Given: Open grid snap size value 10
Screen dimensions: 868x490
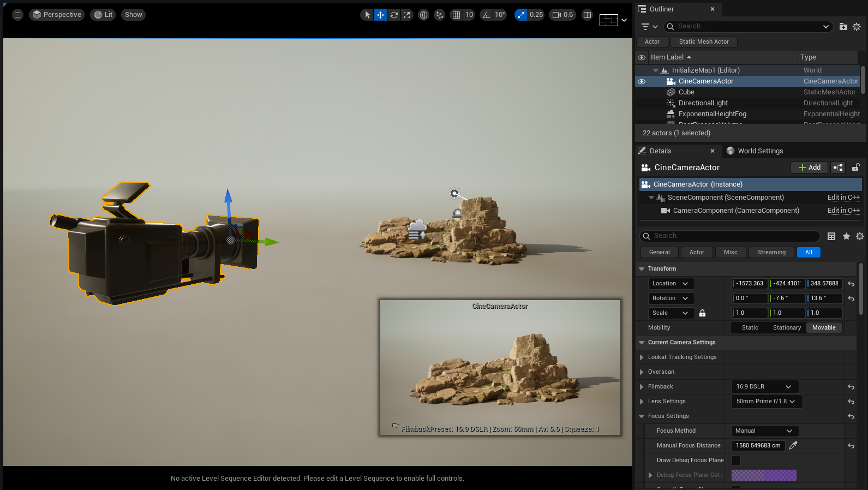Looking at the screenshot, I should (x=469, y=15).
